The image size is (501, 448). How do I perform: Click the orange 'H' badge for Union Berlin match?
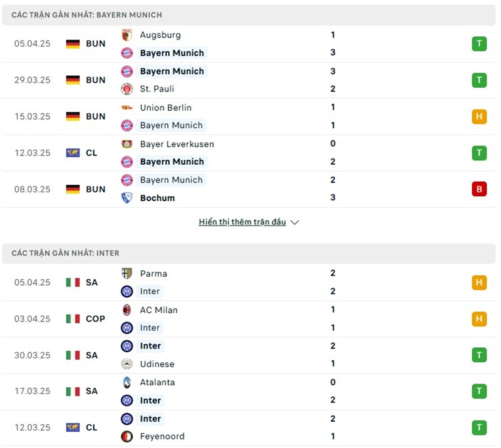479,117
